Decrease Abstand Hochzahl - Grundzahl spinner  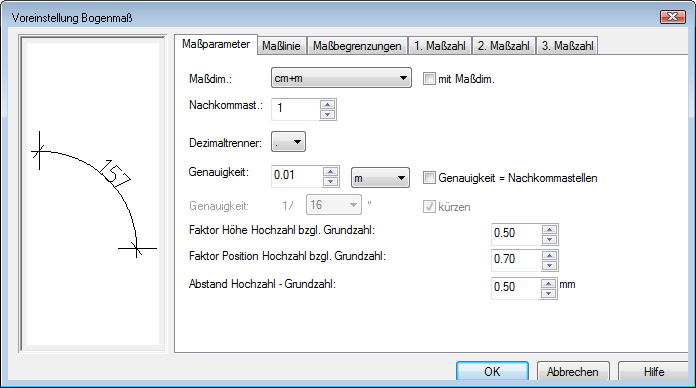[x=549, y=293]
